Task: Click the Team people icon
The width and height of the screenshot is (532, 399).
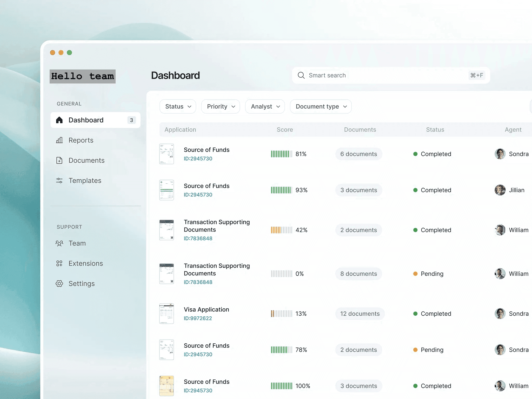Action: click(59, 243)
